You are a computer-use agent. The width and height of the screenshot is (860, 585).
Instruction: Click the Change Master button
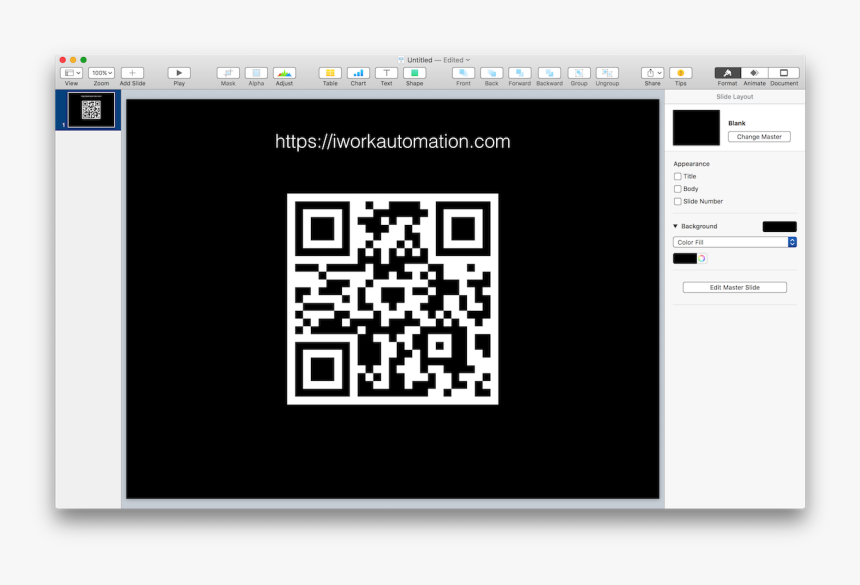point(759,137)
